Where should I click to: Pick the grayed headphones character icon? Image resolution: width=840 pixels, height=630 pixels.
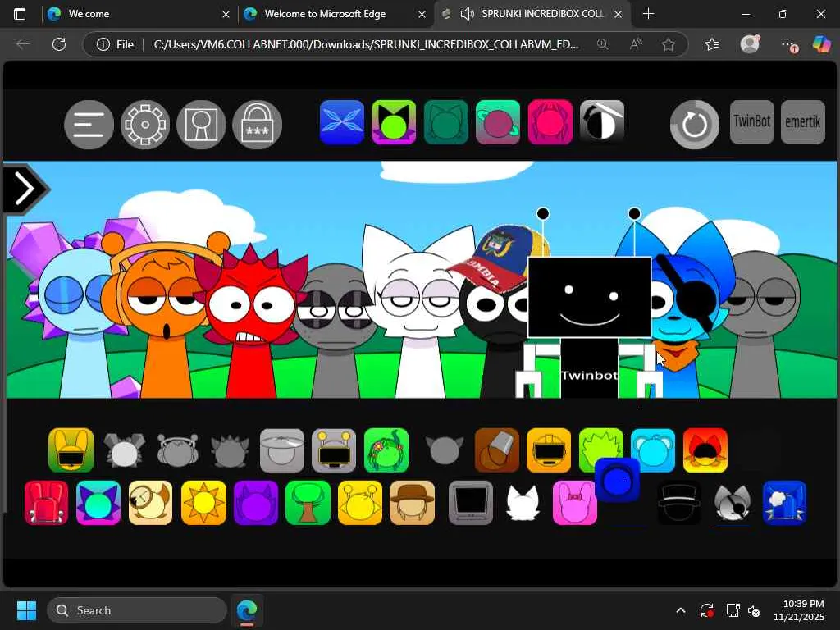177,450
